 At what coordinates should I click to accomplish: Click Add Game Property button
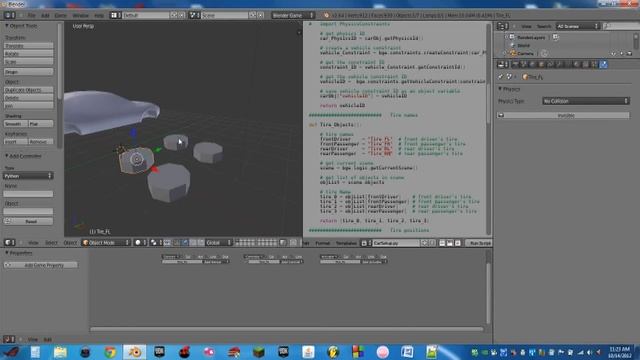pos(41,265)
